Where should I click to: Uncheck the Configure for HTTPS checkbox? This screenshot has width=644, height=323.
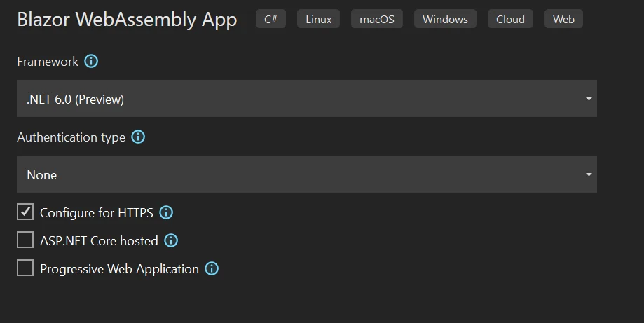pos(25,212)
